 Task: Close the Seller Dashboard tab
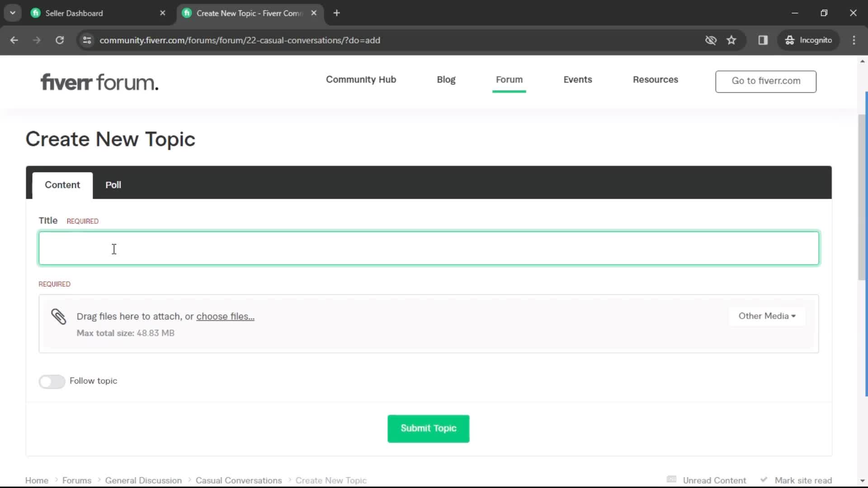click(163, 13)
